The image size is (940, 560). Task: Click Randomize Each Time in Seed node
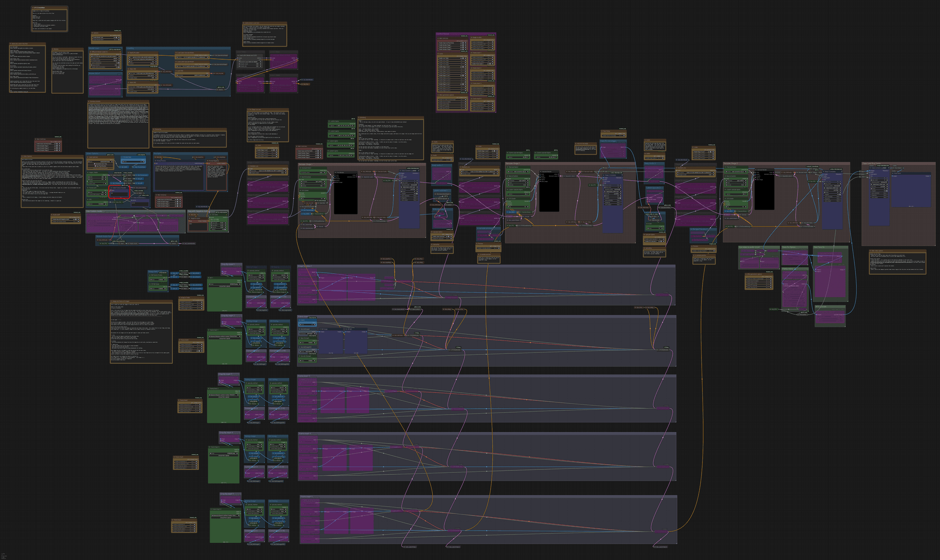100,164
